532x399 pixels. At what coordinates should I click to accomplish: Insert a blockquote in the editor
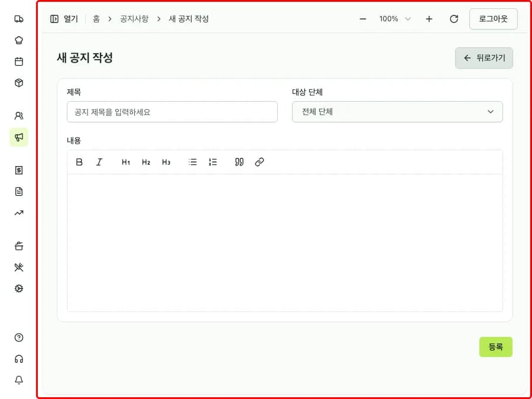tap(239, 161)
